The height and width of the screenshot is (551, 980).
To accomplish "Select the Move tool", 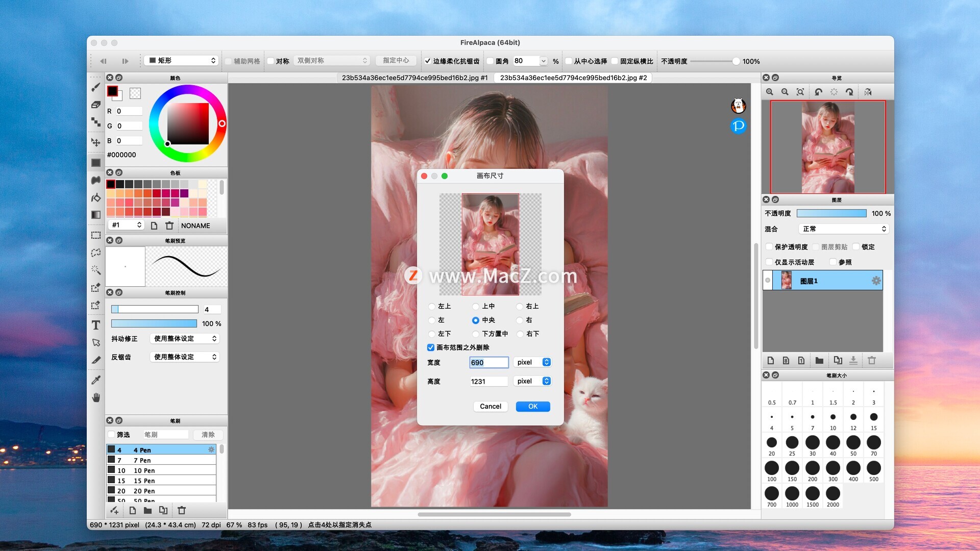I will (95, 142).
